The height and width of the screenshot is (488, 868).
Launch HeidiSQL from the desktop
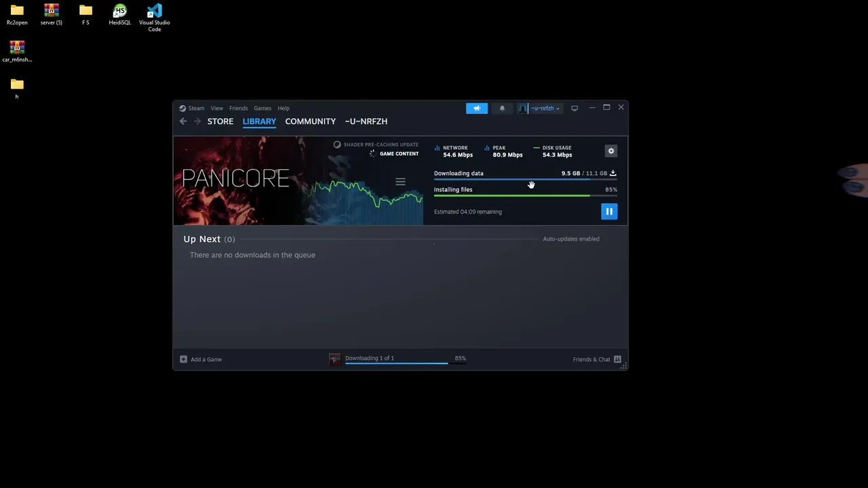[x=120, y=15]
